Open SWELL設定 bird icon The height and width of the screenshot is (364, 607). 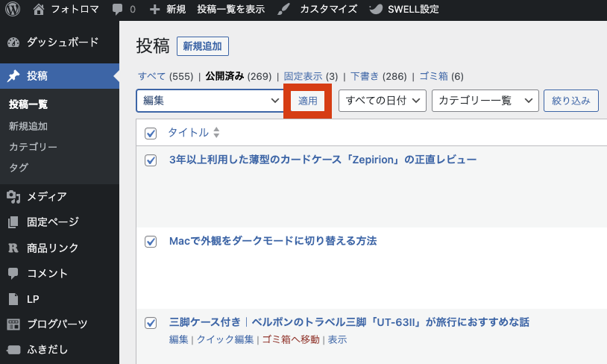pos(376,9)
